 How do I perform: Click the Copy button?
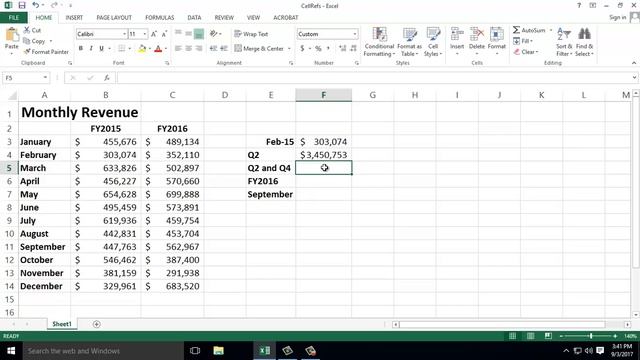(35, 41)
